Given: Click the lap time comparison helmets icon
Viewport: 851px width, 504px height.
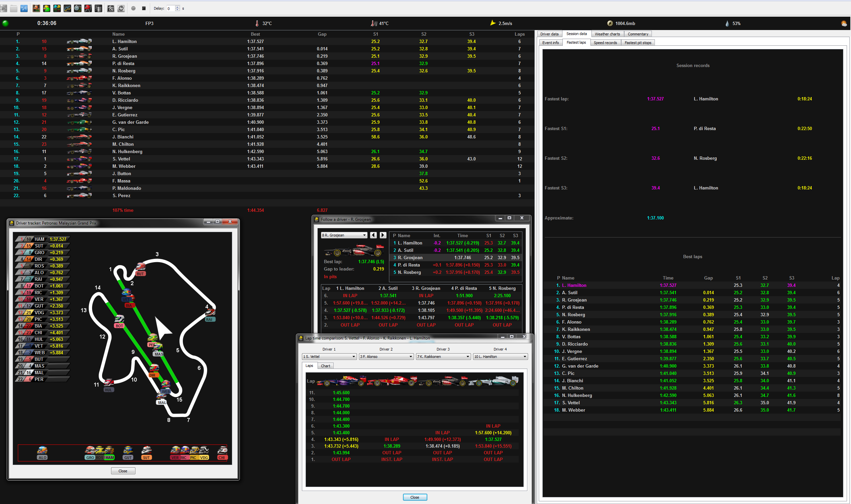Looking at the screenshot, I should click(57, 8).
